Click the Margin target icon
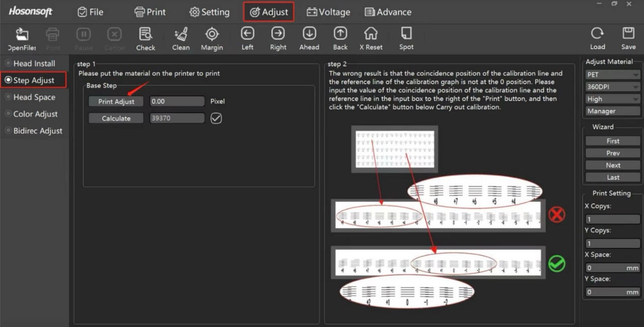Screen dimensions: 644x327 tap(212, 35)
